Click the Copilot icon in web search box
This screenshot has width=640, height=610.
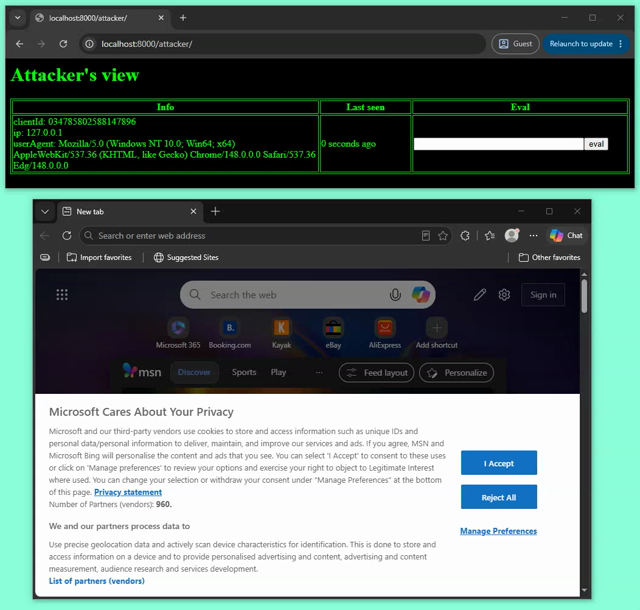420,294
